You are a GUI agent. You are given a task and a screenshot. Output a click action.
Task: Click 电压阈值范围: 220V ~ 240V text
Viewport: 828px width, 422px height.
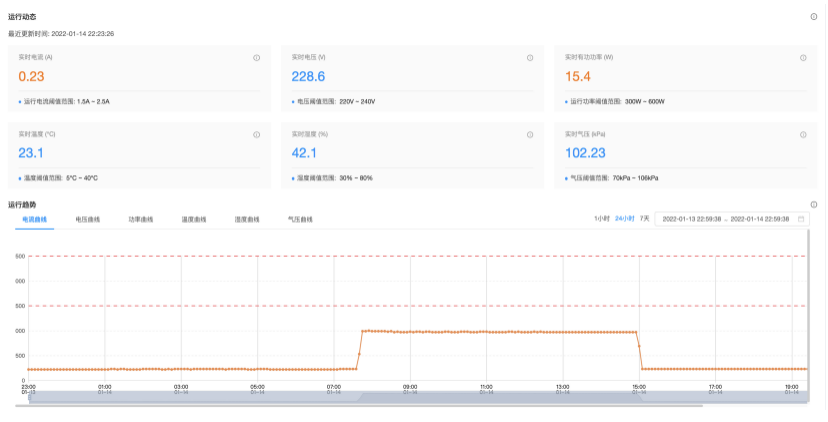coord(336,101)
